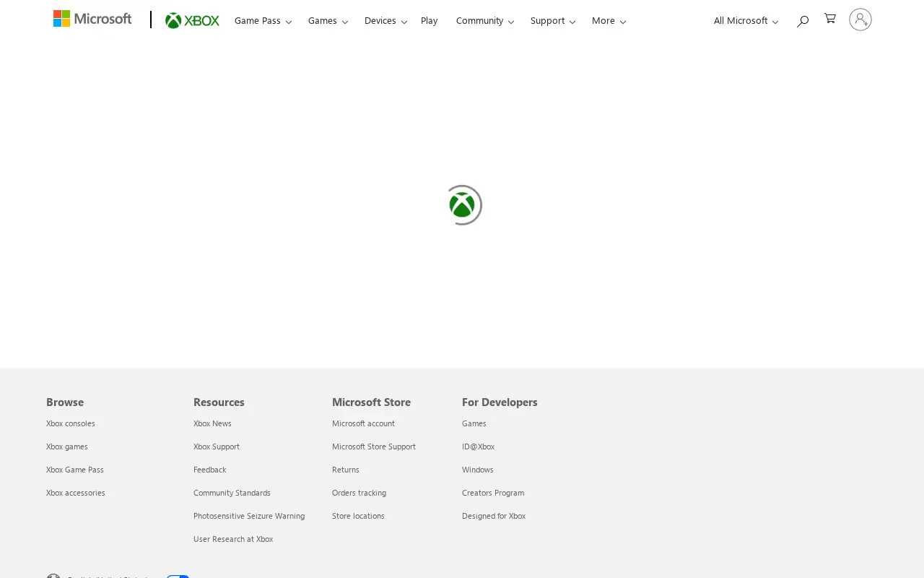Visit the Xbox accessories link
The width and height of the screenshot is (924, 578).
pyautogui.click(x=76, y=493)
